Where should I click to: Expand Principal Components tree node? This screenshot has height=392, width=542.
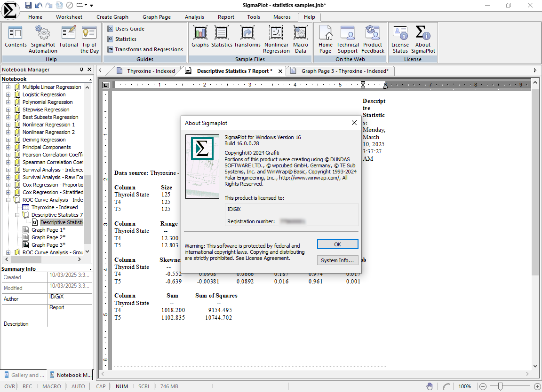[x=8, y=147]
